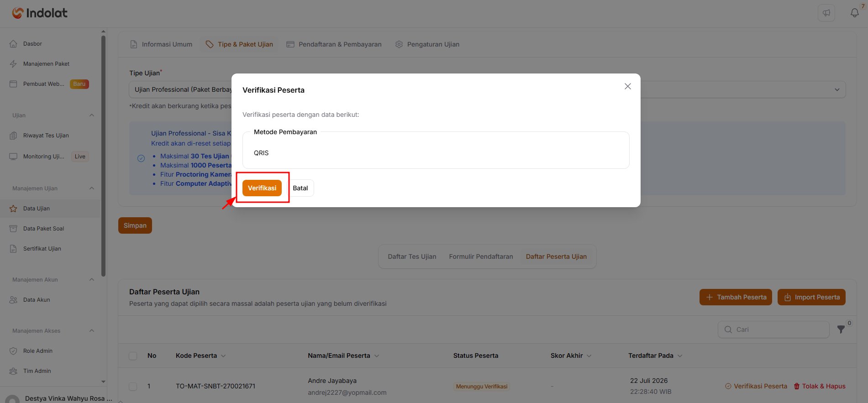Click the Live badge next to Monitoring

click(x=80, y=157)
